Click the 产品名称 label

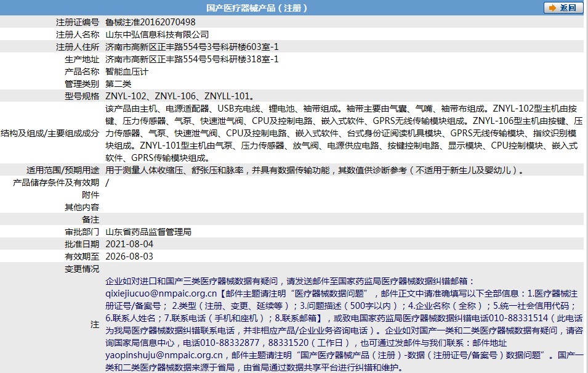point(82,72)
